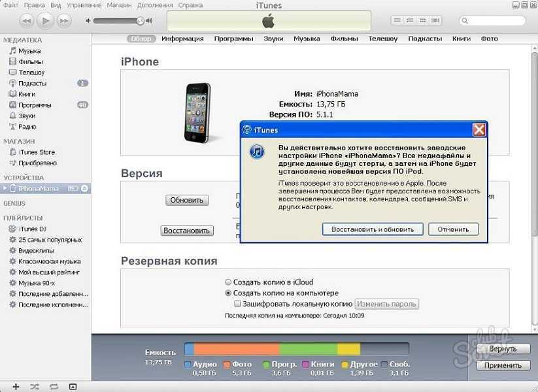Open the "Управление" menu in the menu bar
Screen dimensions: 538x392
point(84,5)
